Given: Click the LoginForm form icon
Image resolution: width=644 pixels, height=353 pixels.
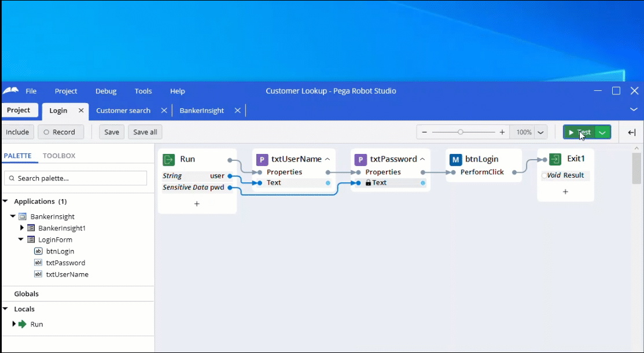Looking at the screenshot, I should (x=31, y=240).
